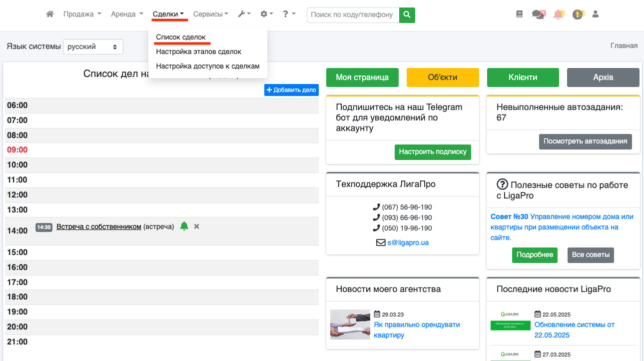Click the green search magnifier button
644x361 pixels.
[x=407, y=15]
